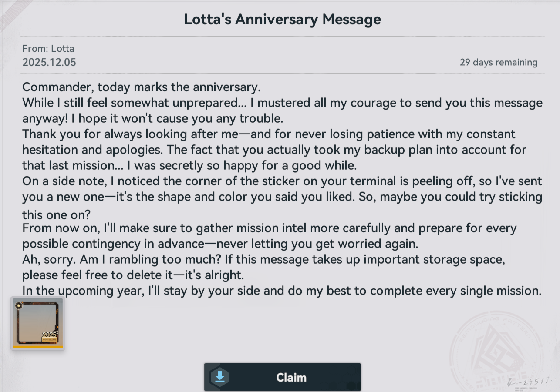Click the download arrow icon on Claim
Screen dimensions: 560x392
pos(220,377)
